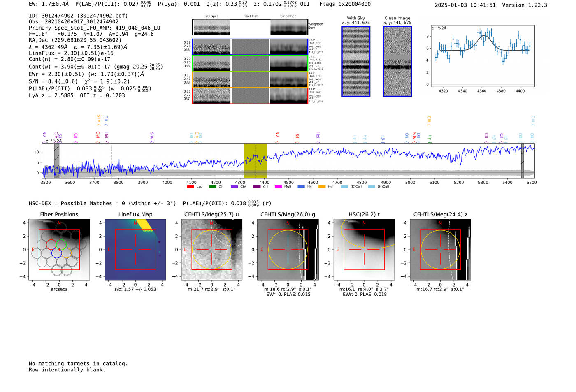576x392 pixels.
Task: Click the Pixel Flat column header
Action: coord(250,16)
